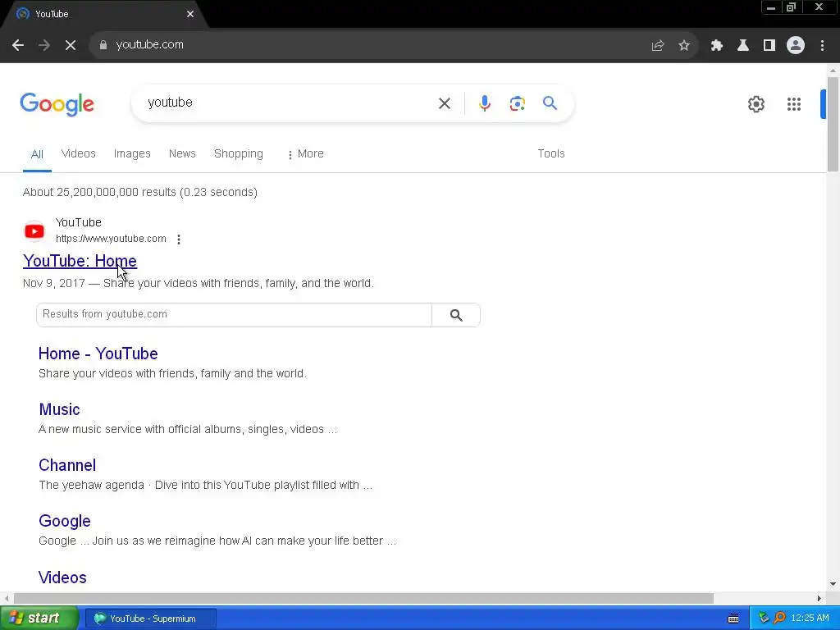Viewport: 840px width, 630px height.
Task: Clear the search box with X
Action: click(x=445, y=103)
